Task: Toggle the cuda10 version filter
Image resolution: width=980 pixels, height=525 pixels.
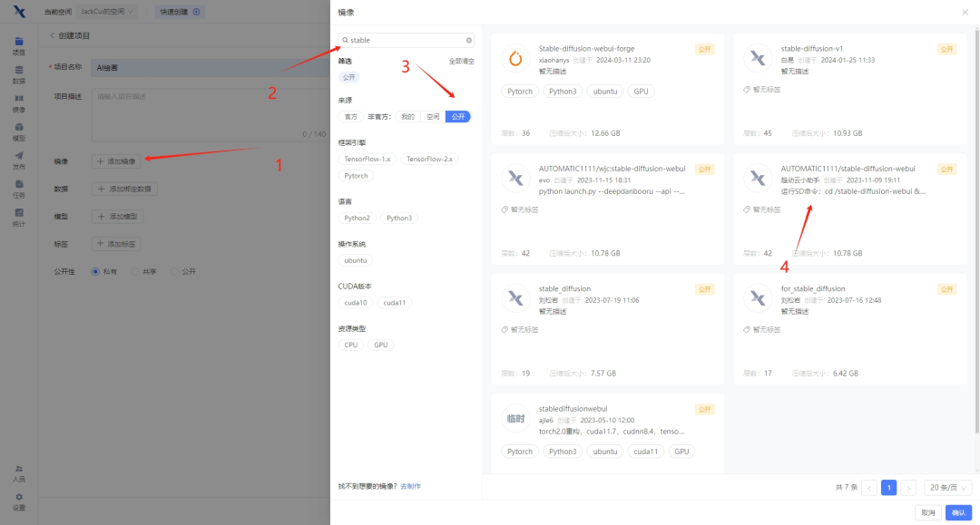Action: click(356, 303)
